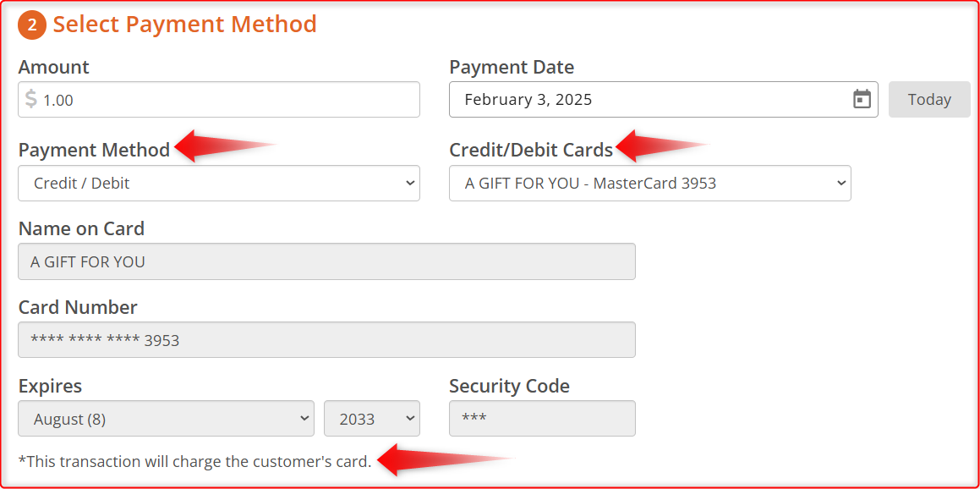Click the orange step 2 circle badge
The width and height of the screenshot is (980, 489).
tap(32, 25)
